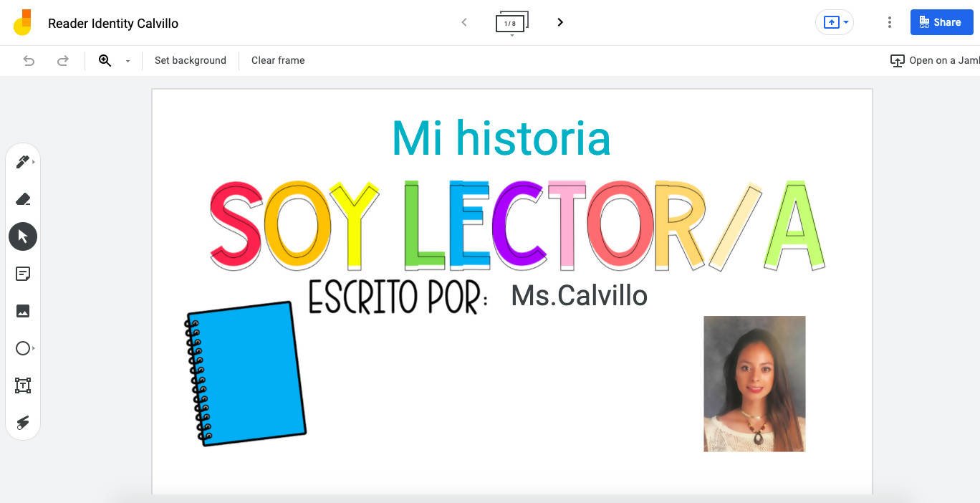The image size is (980, 503).
Task: Open the present options dropdown
Action: (x=846, y=23)
